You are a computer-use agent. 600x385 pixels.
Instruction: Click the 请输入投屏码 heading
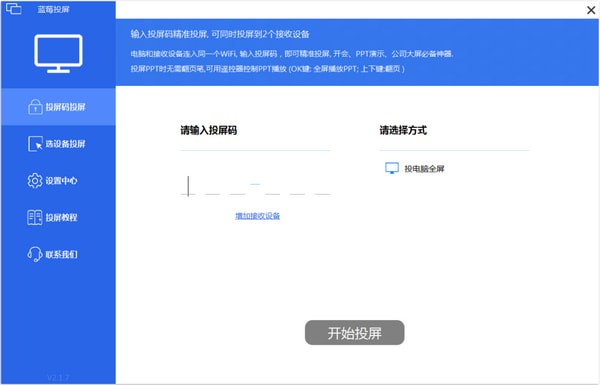pyautogui.click(x=209, y=130)
